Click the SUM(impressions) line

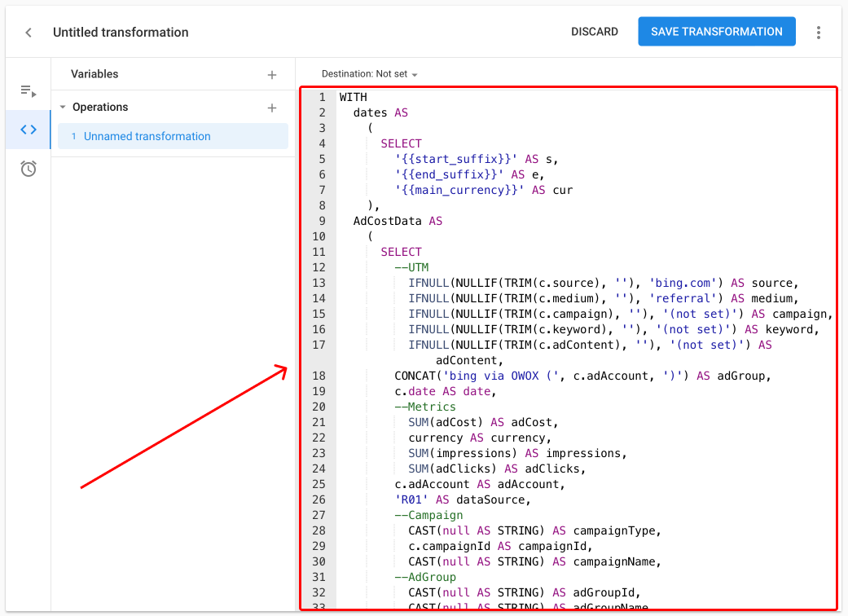tap(517, 453)
